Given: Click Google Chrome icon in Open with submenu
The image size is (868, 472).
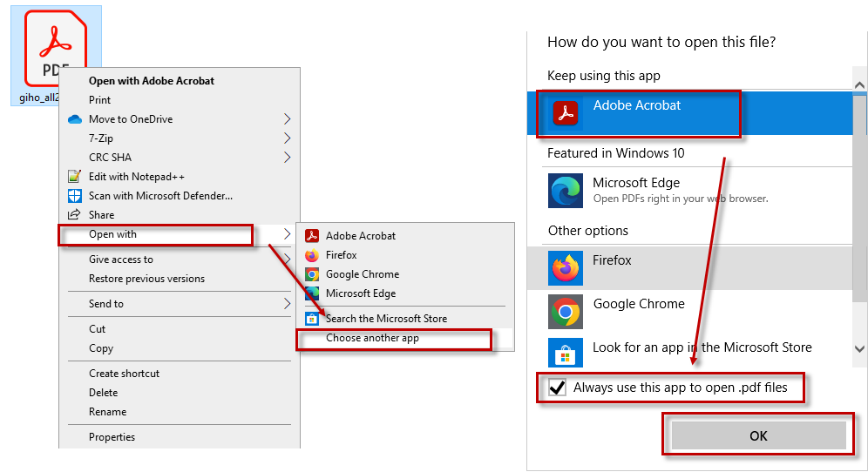Looking at the screenshot, I should (x=312, y=274).
